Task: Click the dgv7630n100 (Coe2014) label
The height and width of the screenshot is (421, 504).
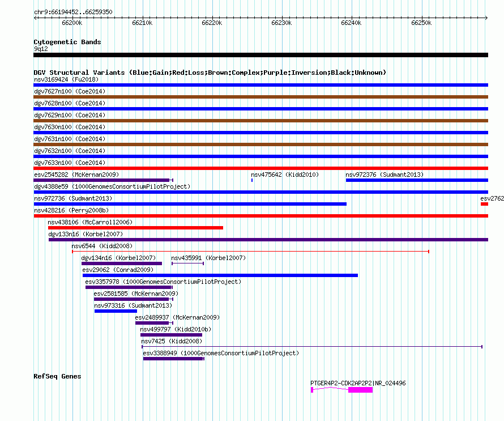Action: (70, 127)
